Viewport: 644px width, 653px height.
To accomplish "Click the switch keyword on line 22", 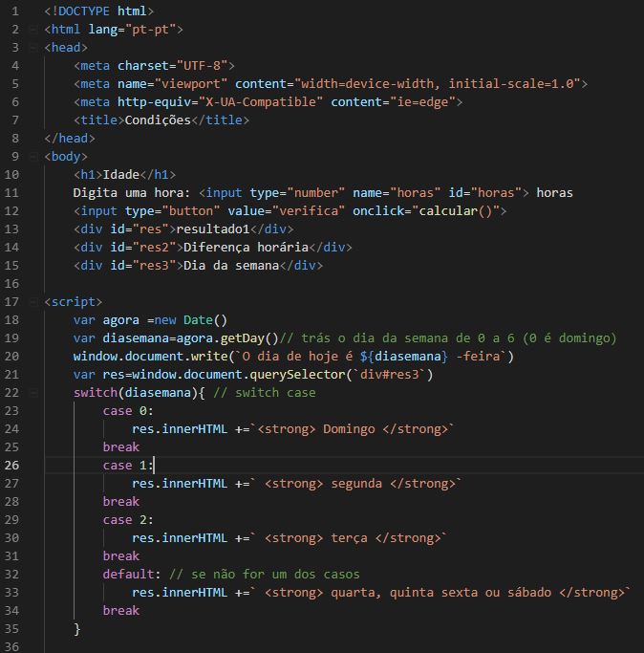I will coord(96,393).
